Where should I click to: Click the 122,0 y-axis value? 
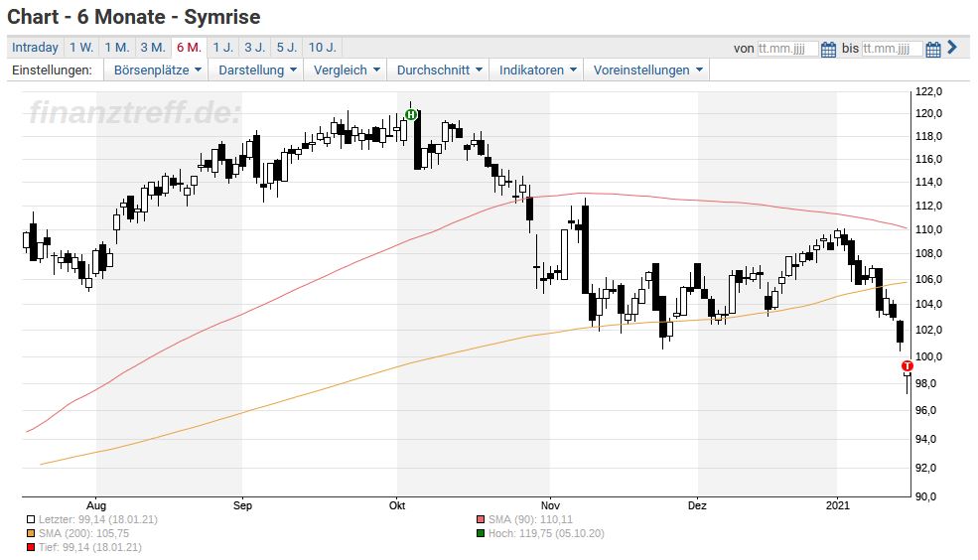tap(928, 91)
